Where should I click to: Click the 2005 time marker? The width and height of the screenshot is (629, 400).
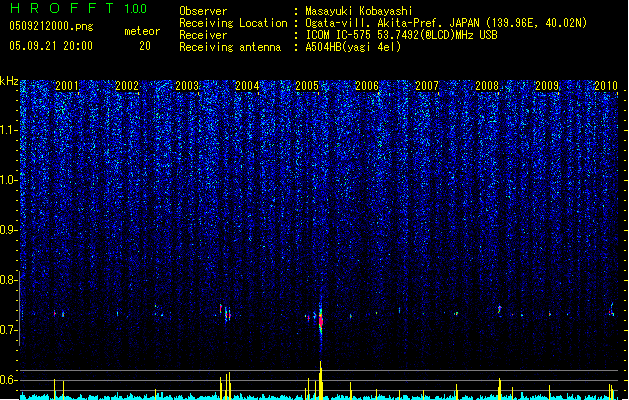[307, 86]
